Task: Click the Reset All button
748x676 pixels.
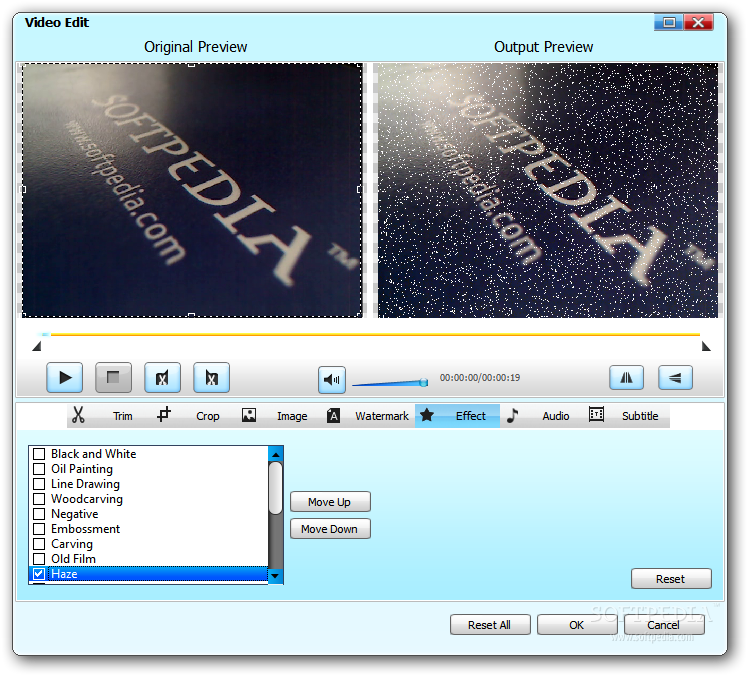Action: click(490, 624)
